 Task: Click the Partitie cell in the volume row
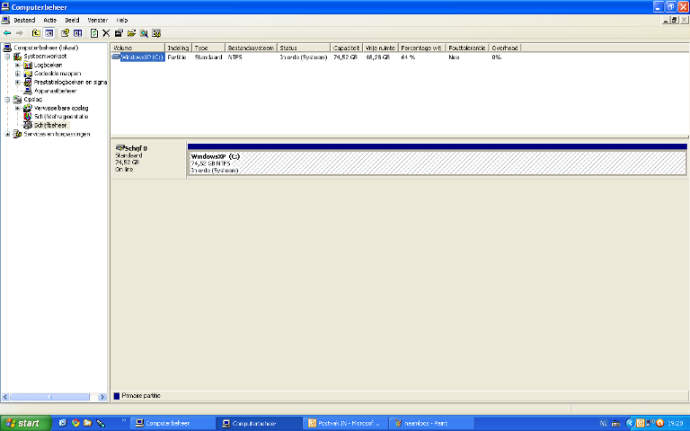tap(177, 57)
